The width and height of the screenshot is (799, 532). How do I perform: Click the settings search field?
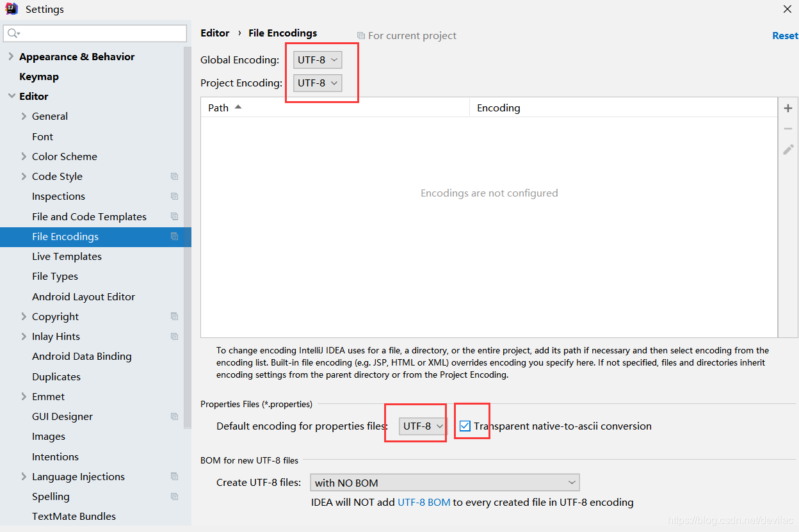(x=95, y=33)
